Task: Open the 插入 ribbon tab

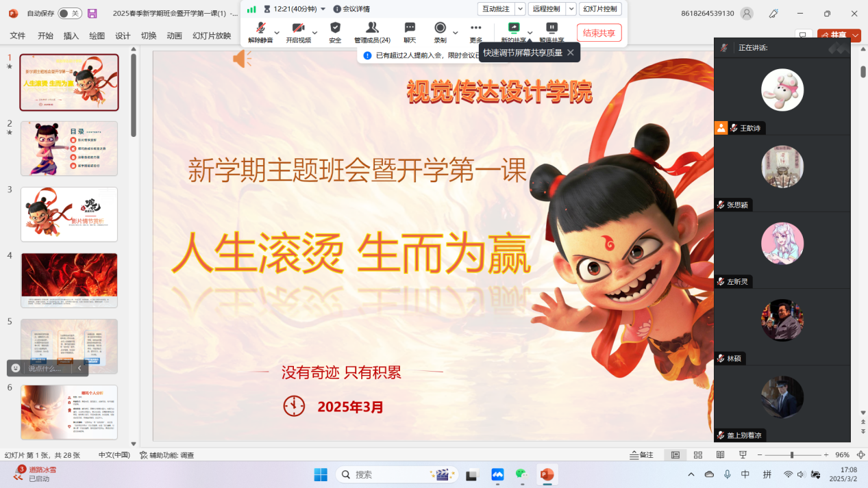Action: [71, 36]
